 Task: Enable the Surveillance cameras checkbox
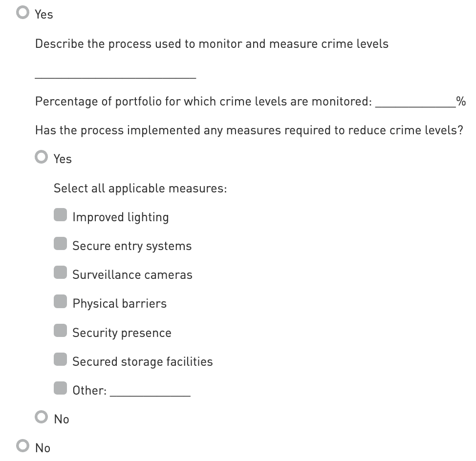(x=60, y=273)
